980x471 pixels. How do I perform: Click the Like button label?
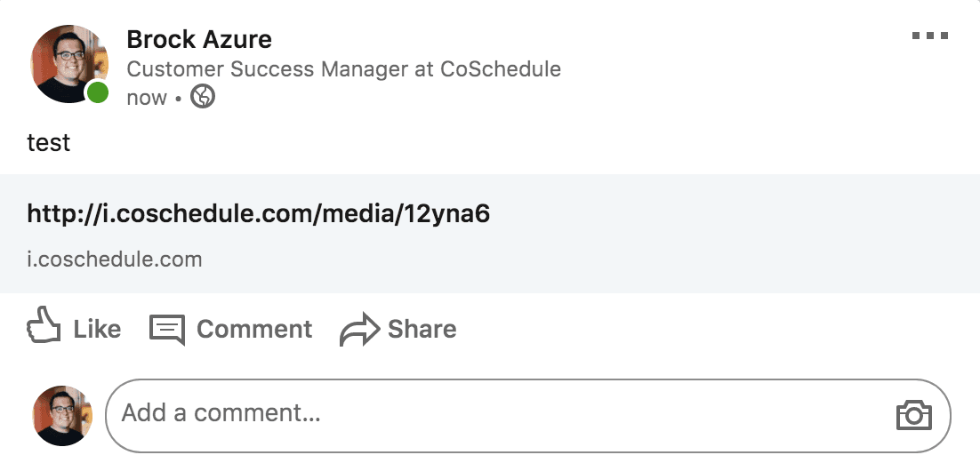click(x=97, y=329)
